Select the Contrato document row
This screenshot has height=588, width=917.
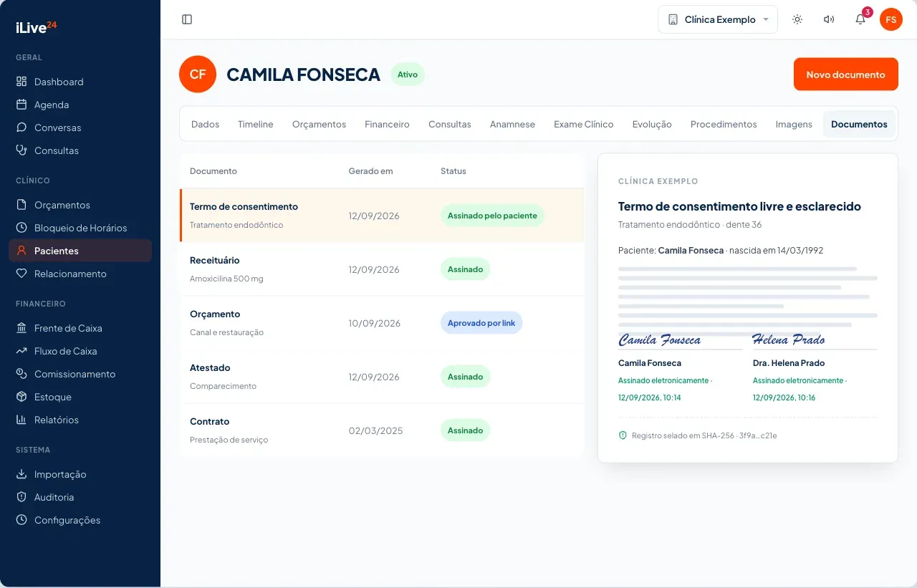coord(382,430)
